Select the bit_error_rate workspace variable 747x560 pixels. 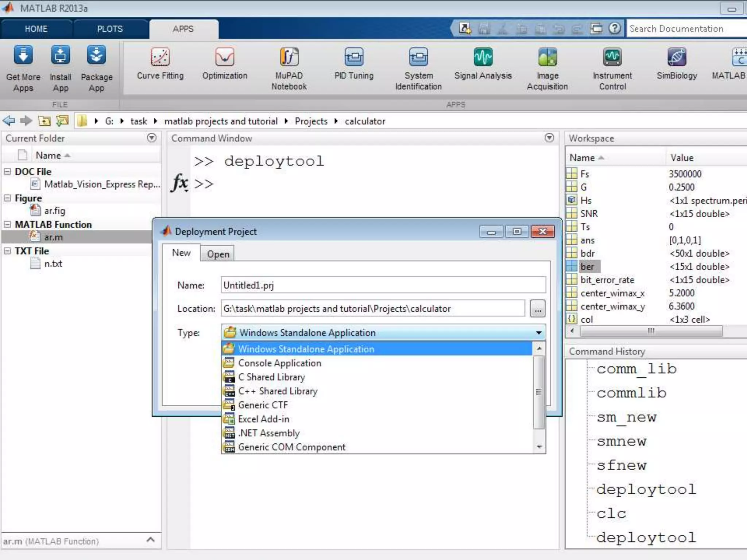pos(607,280)
